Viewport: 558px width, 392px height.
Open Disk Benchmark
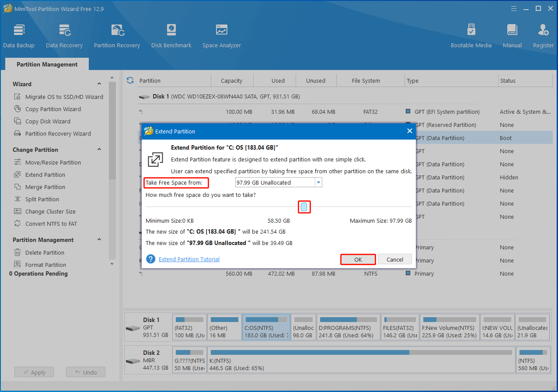pyautogui.click(x=171, y=35)
